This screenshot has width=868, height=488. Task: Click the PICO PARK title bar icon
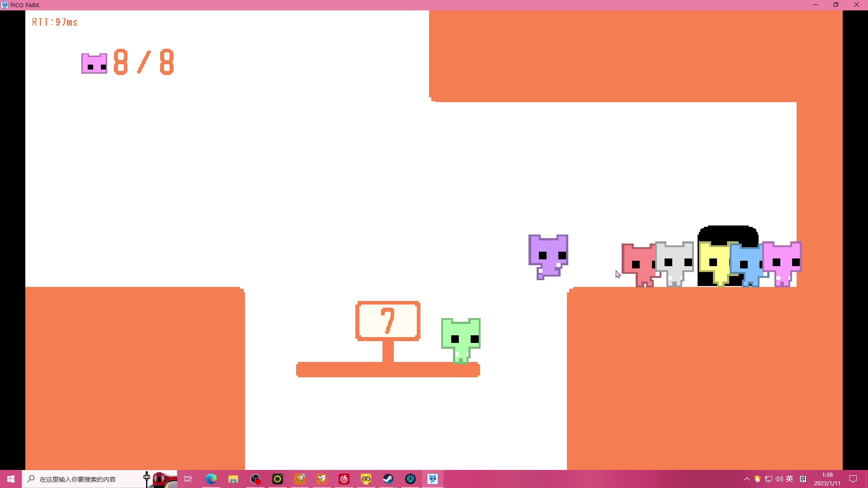(5, 5)
